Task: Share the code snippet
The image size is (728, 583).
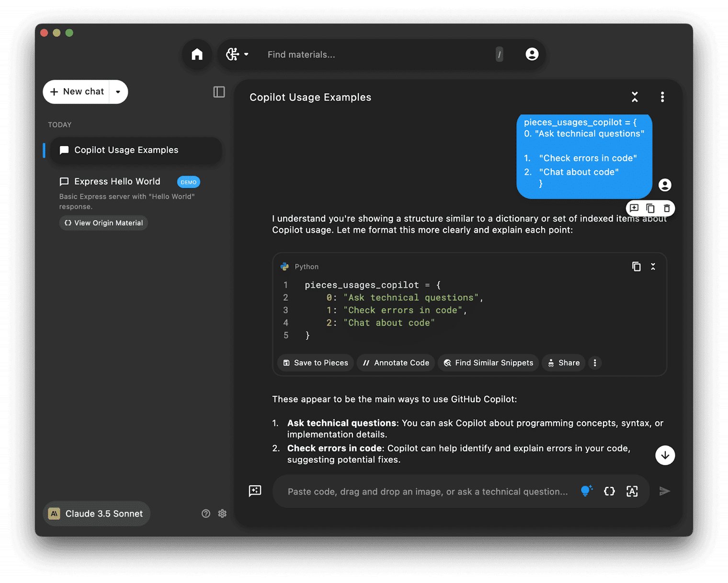Action: 564,363
